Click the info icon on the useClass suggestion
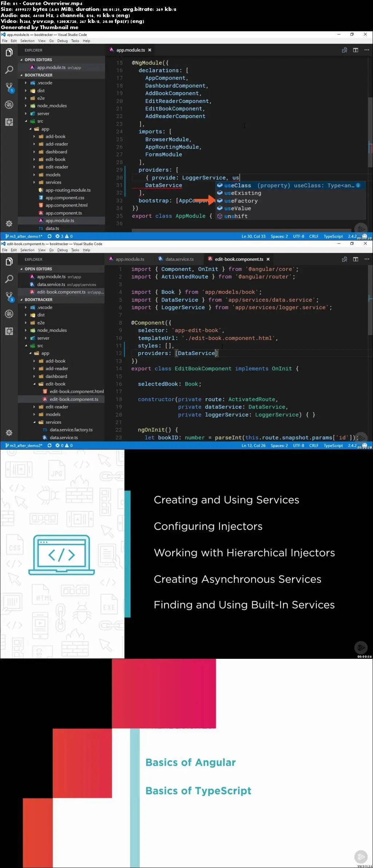This screenshot has height=868, width=373. click(x=358, y=186)
